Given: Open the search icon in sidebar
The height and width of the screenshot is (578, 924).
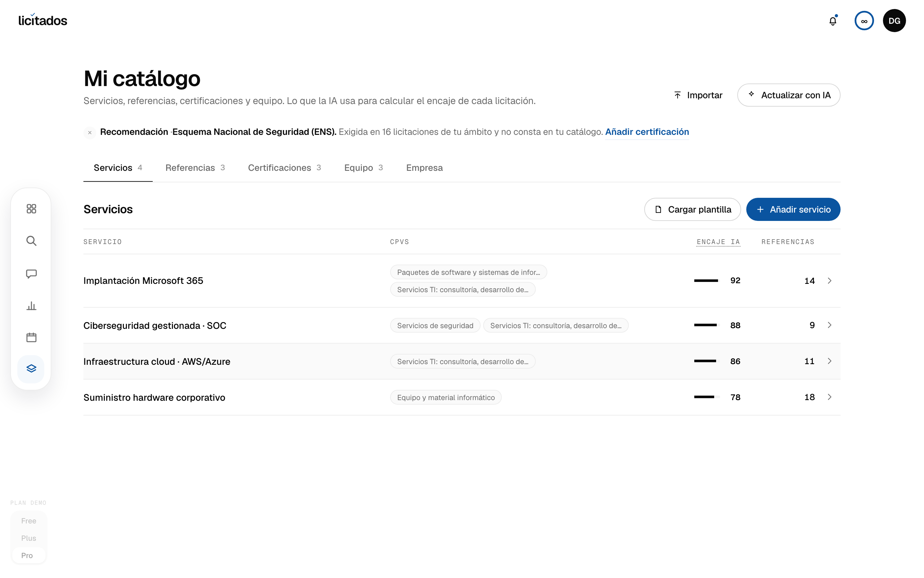Looking at the screenshot, I should point(31,241).
